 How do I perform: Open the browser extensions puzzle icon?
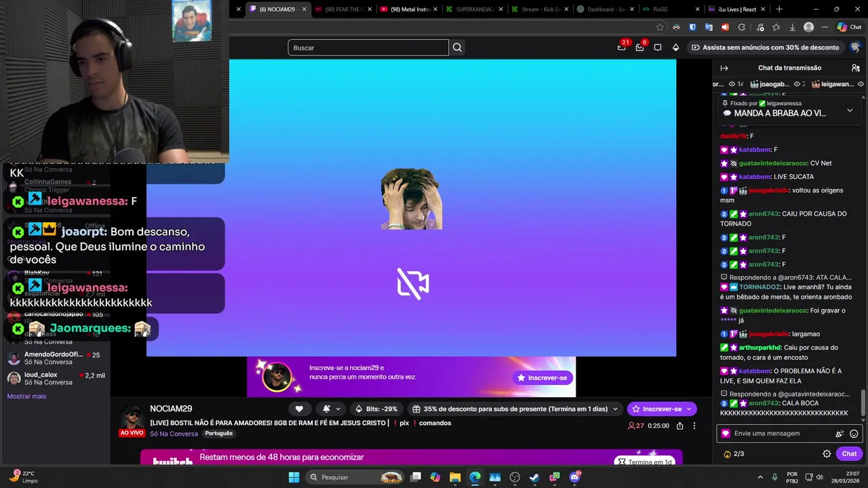[741, 27]
